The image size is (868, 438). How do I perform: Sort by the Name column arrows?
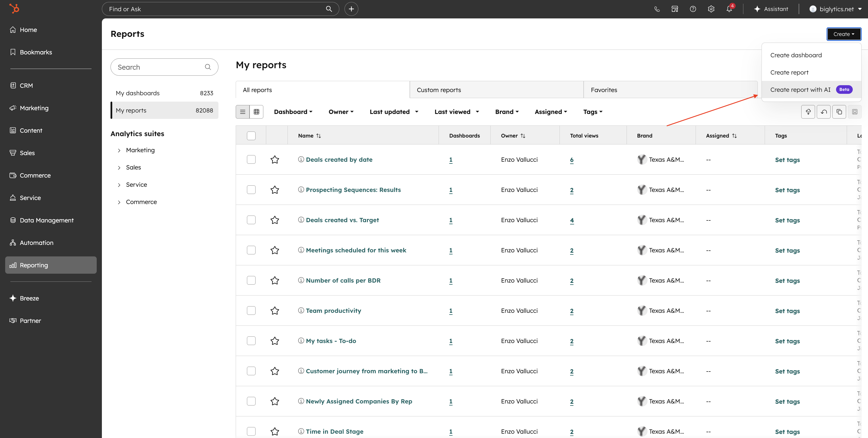[x=318, y=136]
